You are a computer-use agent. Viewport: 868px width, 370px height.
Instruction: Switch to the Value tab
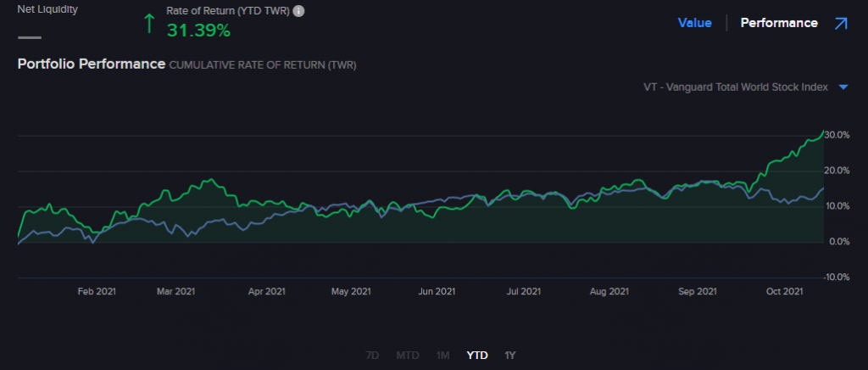694,23
